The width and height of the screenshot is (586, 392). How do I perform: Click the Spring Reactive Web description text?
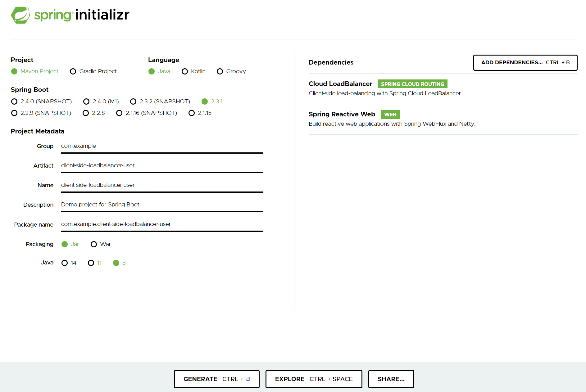392,124
